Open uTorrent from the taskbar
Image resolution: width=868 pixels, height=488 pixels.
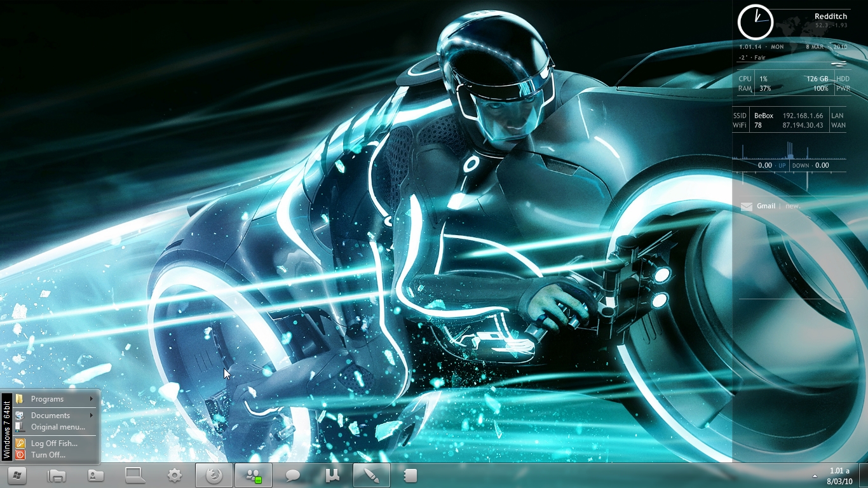pyautogui.click(x=332, y=475)
